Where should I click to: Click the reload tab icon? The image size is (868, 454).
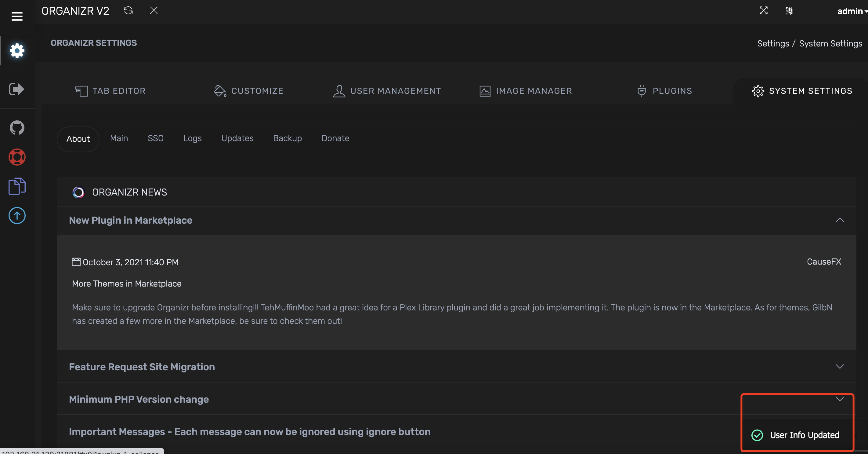pos(128,10)
